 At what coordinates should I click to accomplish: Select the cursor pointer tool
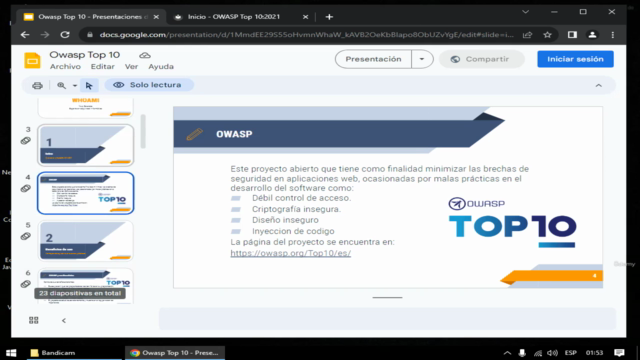click(x=89, y=85)
